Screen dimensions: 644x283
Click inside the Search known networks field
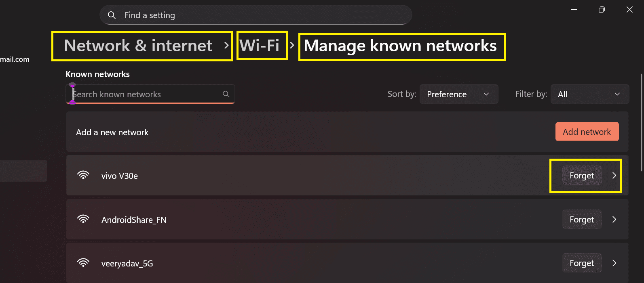point(141,94)
